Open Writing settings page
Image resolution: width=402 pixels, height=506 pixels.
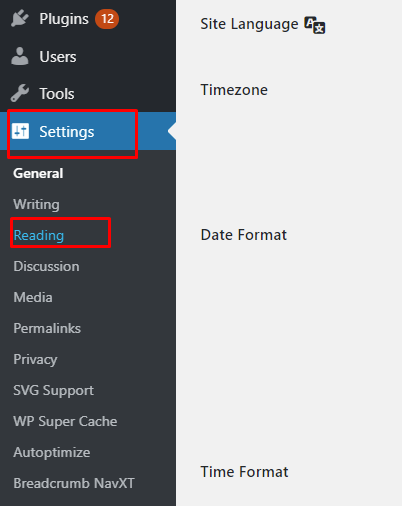pos(36,204)
